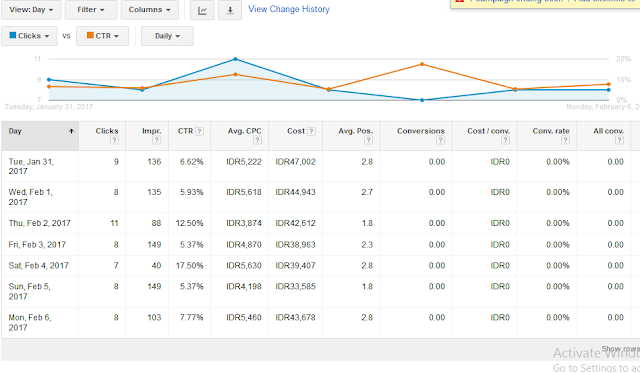Sort by Conv. rate column header
The image size is (640, 373).
pos(551,131)
